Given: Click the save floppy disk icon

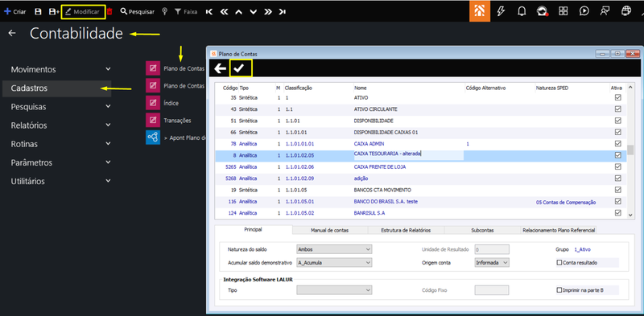Looking at the screenshot, I should point(38,12).
